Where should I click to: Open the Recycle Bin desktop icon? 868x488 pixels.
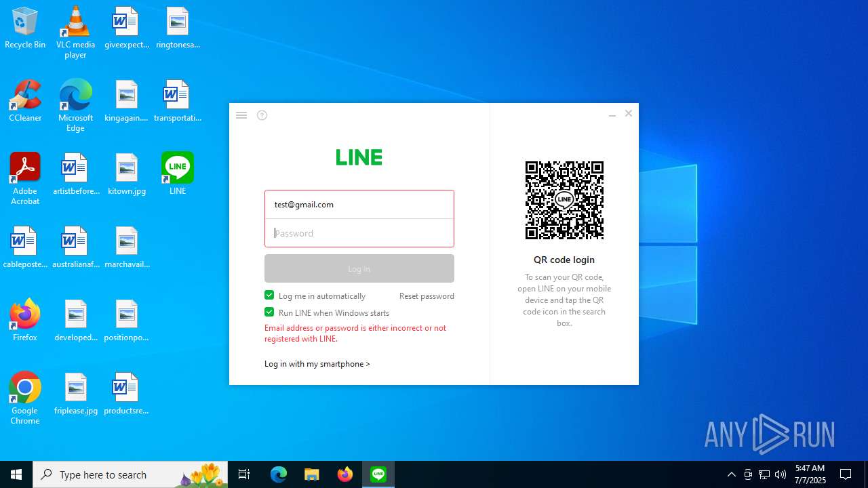[x=25, y=28]
